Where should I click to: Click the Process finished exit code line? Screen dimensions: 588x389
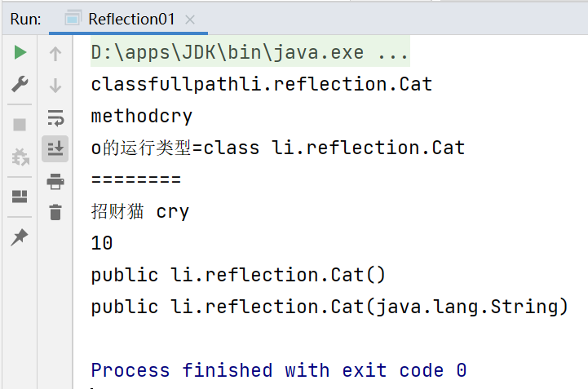[279, 370]
